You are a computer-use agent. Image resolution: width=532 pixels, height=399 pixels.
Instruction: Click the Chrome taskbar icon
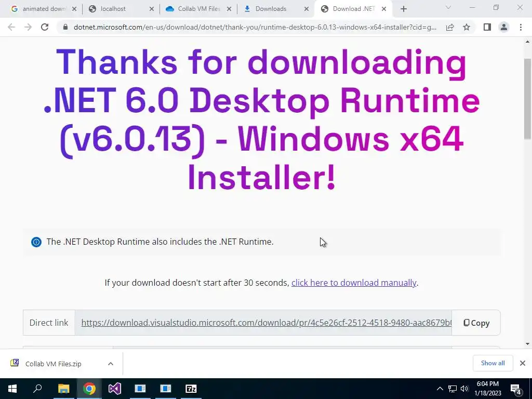[89, 389]
